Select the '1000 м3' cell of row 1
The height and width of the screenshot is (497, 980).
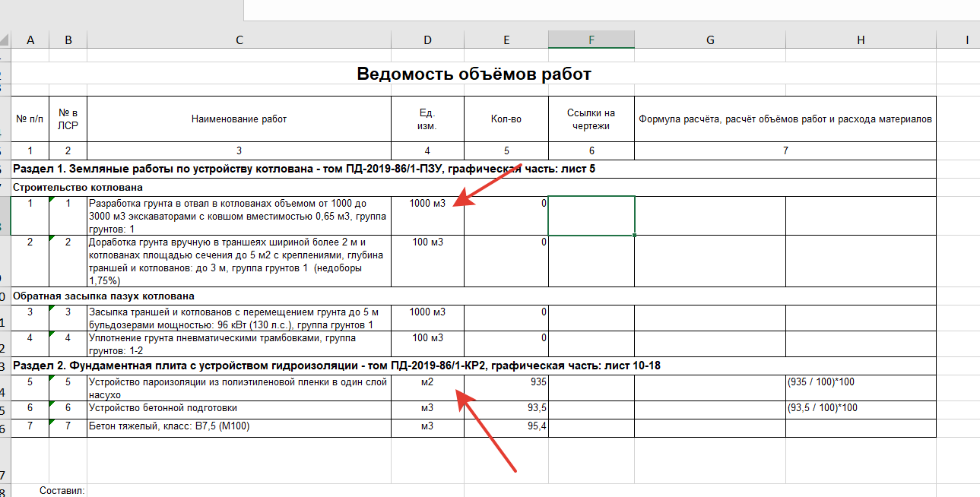(427, 216)
